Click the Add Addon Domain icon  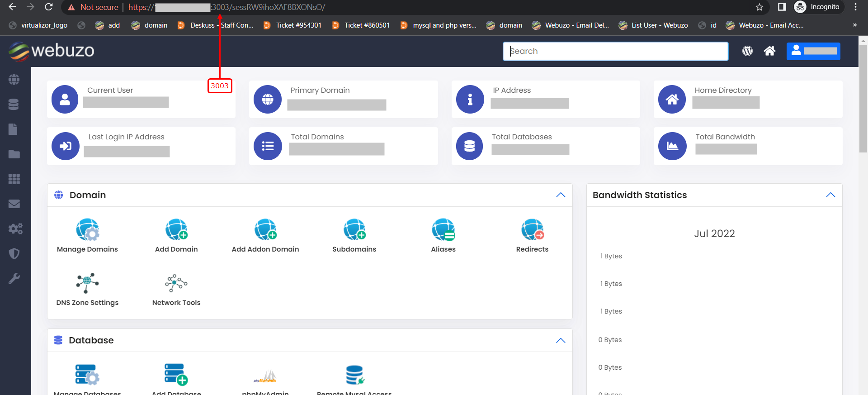coord(265,230)
